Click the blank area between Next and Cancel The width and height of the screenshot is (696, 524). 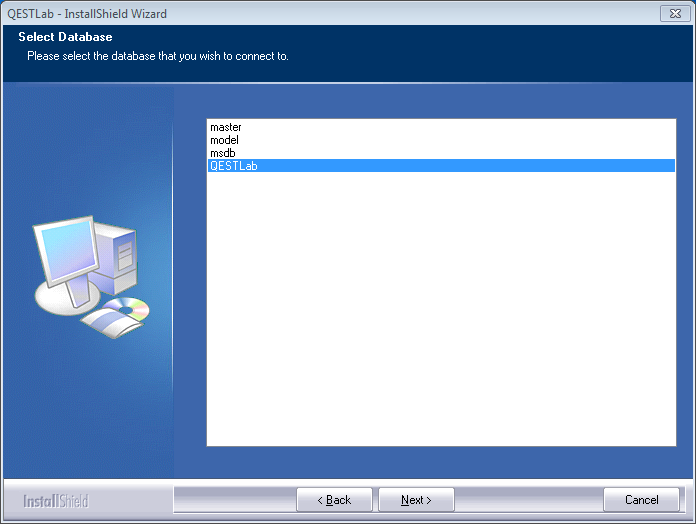(x=528, y=500)
